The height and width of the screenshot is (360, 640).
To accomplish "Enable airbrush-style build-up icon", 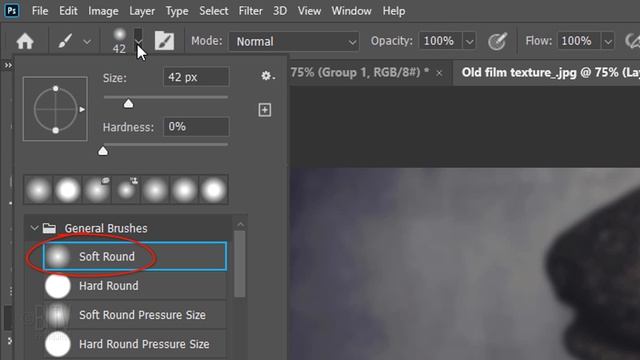I will coord(633,41).
